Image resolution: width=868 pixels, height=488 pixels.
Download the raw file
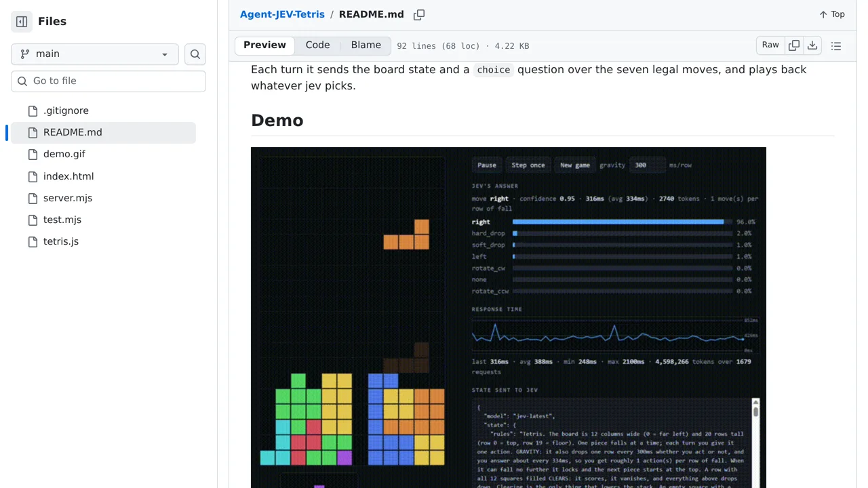(x=812, y=45)
